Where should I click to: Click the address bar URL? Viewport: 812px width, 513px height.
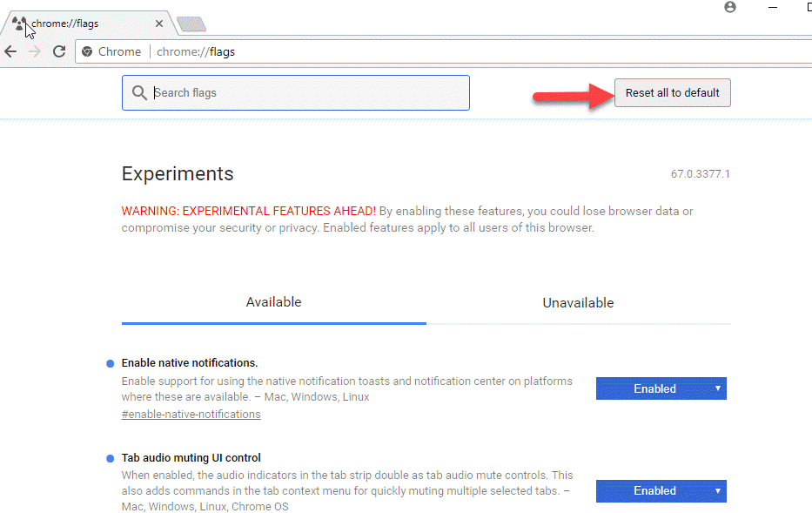[196, 51]
